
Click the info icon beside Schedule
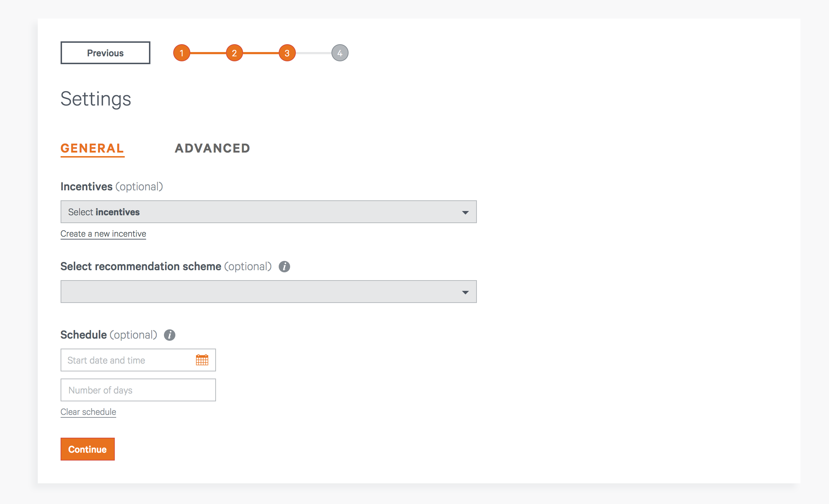[x=170, y=335]
